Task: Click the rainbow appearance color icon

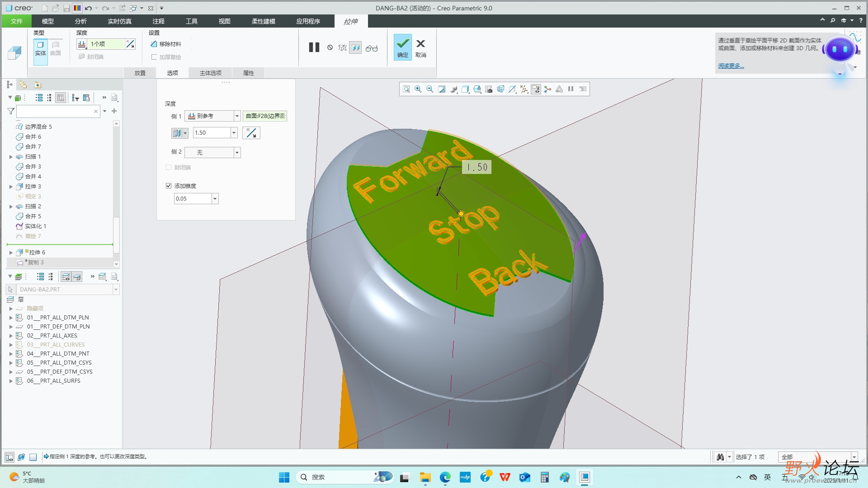Action: point(77,8)
